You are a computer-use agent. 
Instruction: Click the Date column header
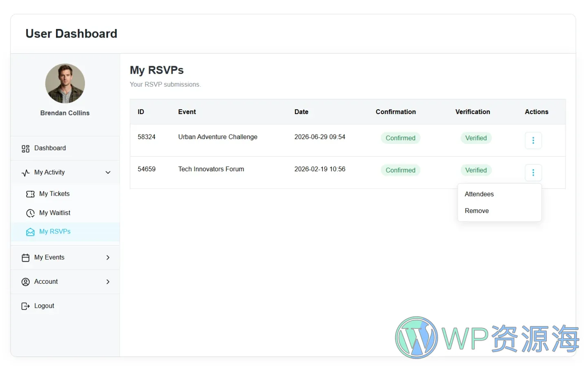click(x=302, y=112)
